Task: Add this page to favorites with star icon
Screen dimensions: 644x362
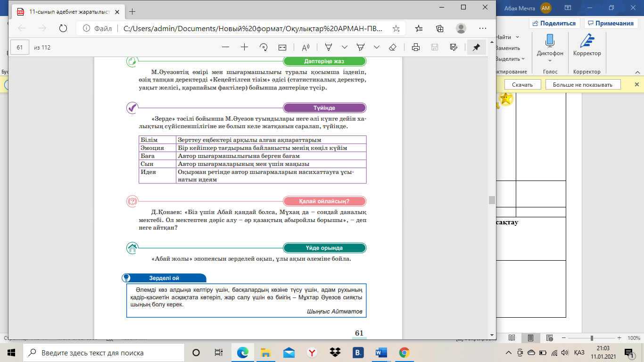Action: (x=396, y=28)
